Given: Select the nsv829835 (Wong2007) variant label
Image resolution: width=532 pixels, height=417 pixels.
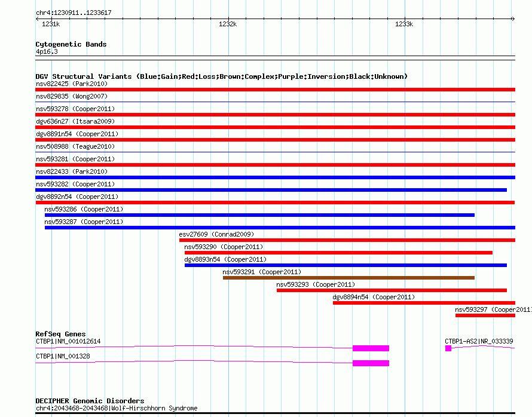Looking at the screenshot, I should pyautogui.click(x=72, y=96).
